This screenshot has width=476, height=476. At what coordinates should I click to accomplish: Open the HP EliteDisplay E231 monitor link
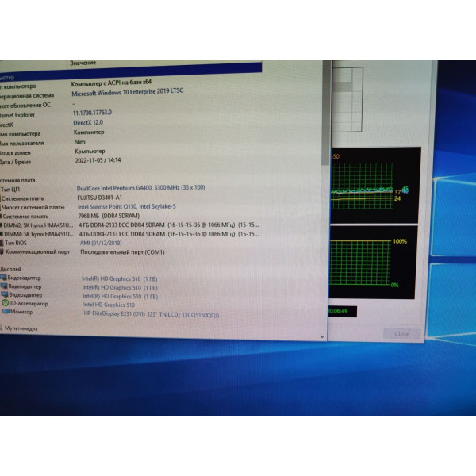coord(152,314)
